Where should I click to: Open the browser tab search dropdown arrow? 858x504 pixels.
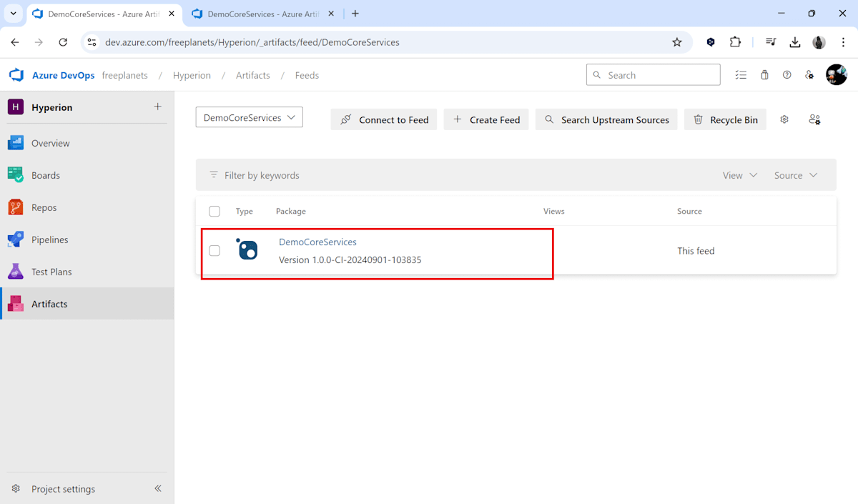tap(13, 14)
